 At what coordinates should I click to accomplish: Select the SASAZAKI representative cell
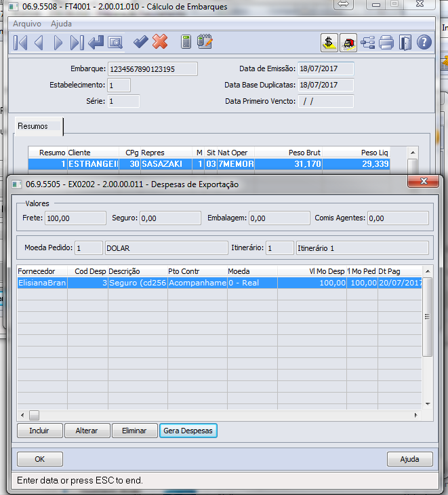[166, 164]
